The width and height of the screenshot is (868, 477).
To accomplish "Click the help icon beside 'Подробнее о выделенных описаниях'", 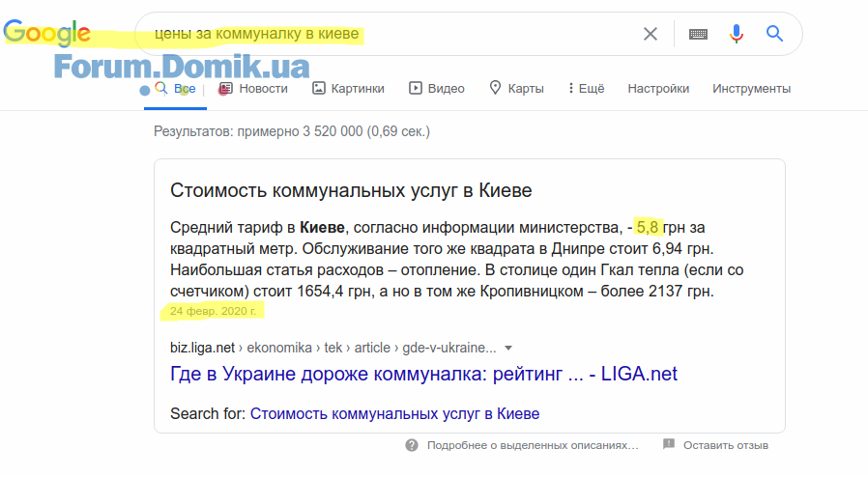I will click(412, 445).
